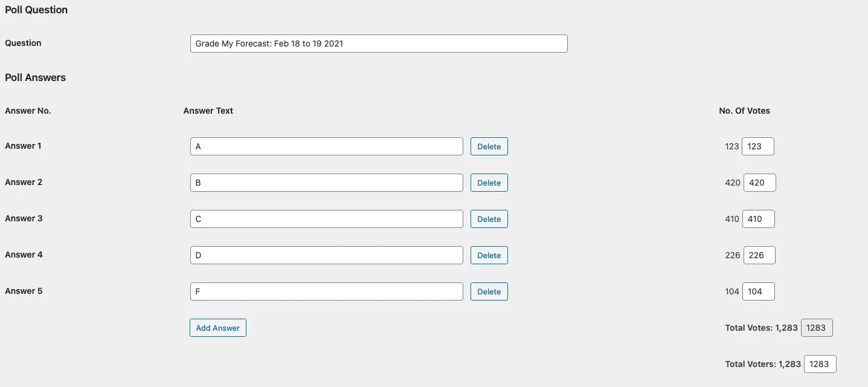
Task: Delete Answer 4 using its Delete button
Action: coord(489,255)
